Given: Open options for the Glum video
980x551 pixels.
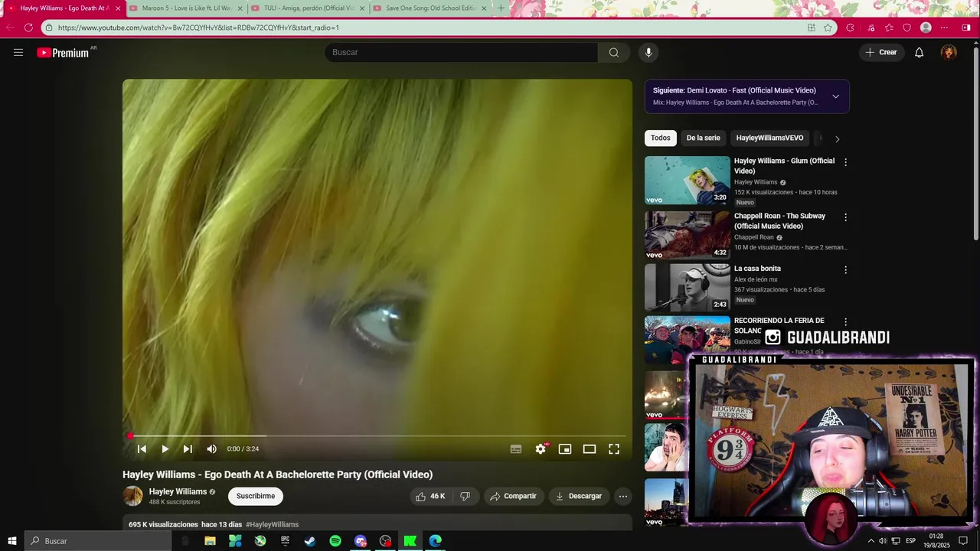Looking at the screenshot, I should tap(845, 162).
